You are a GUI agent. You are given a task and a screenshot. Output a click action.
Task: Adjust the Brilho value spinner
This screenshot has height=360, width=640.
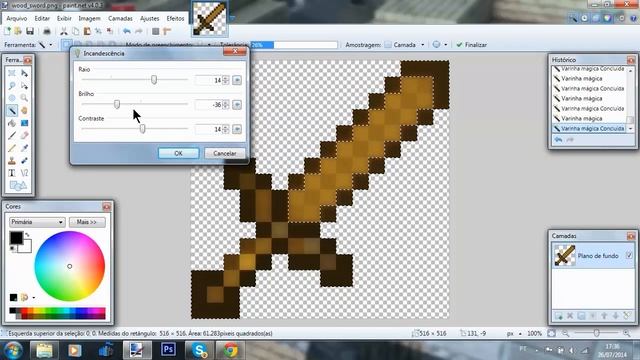click(x=226, y=104)
